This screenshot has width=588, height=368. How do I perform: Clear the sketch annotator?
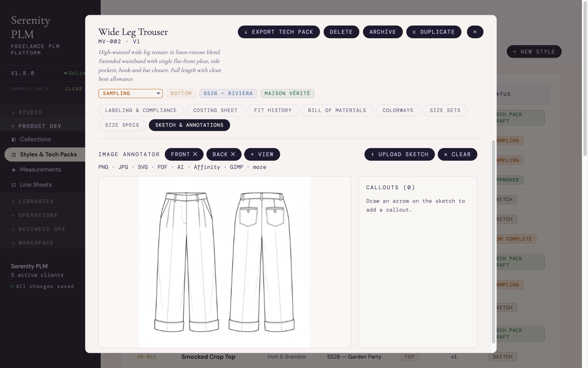[x=457, y=154]
